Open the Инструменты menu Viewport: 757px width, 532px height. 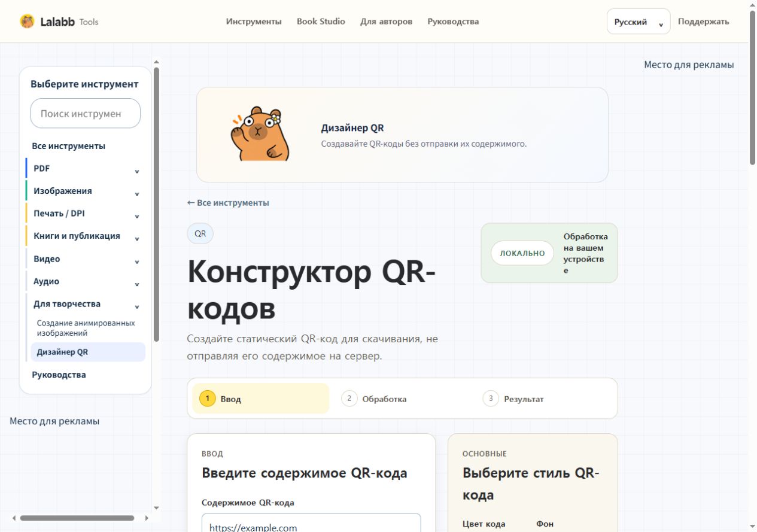click(x=254, y=22)
